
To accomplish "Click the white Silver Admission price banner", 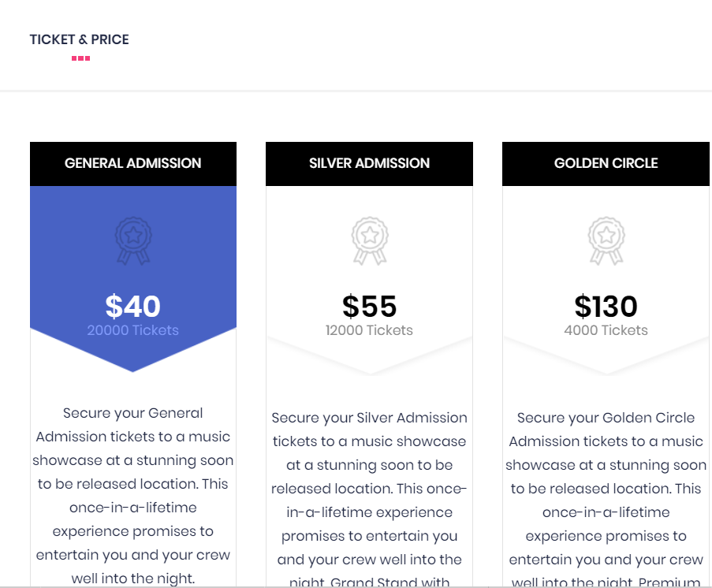I will coord(369,280).
